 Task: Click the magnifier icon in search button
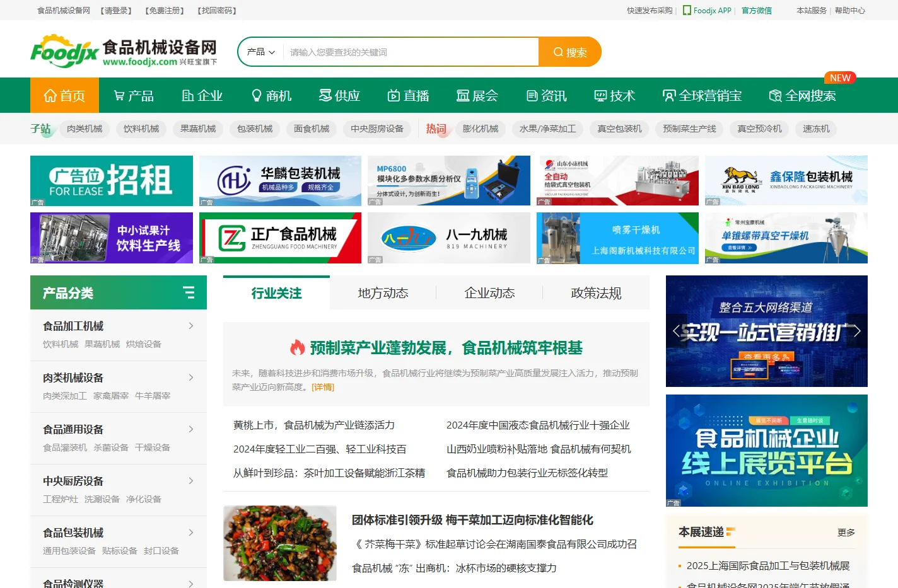[558, 52]
